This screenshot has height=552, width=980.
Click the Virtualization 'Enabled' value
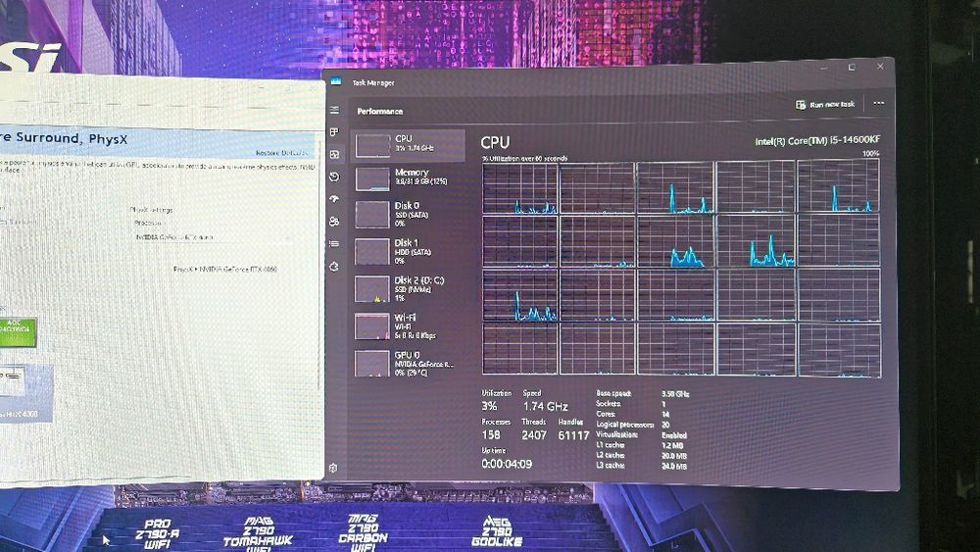coord(674,435)
